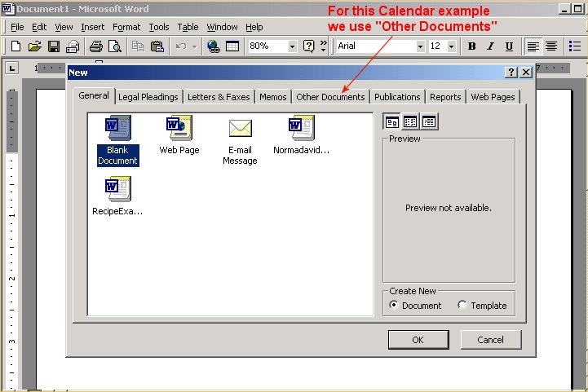Image resolution: width=588 pixels, height=392 pixels.
Task: Open the Letters & Faxes tab
Action: click(219, 97)
